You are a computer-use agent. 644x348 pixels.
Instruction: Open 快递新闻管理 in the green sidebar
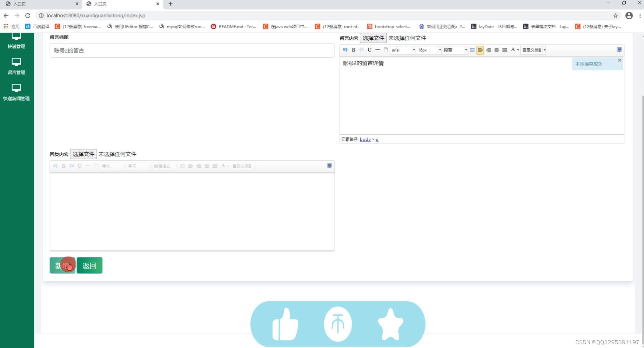point(16,92)
